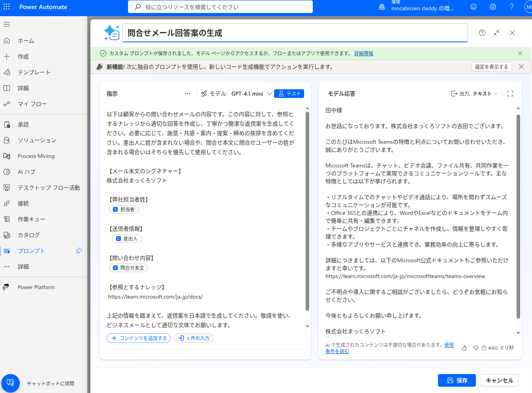Open the app launcher waffle icon
Image resolution: width=532 pixels, height=393 pixels.
pyautogui.click(x=7, y=7)
